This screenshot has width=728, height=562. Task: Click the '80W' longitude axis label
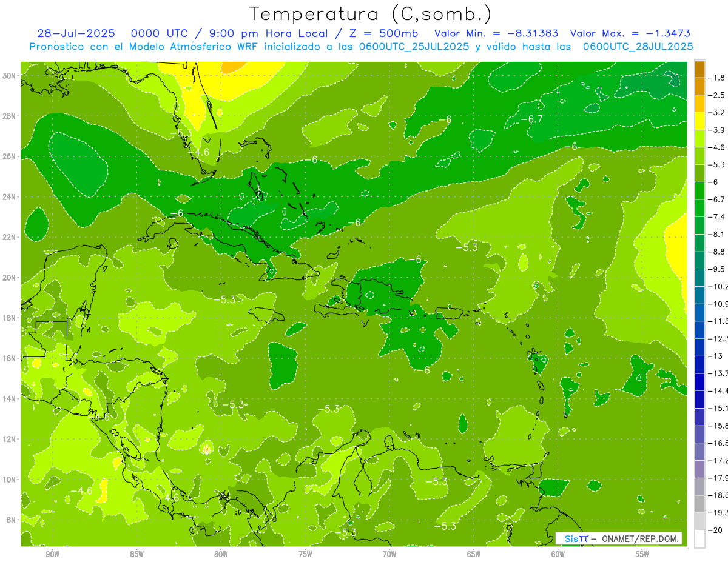pos(221,554)
